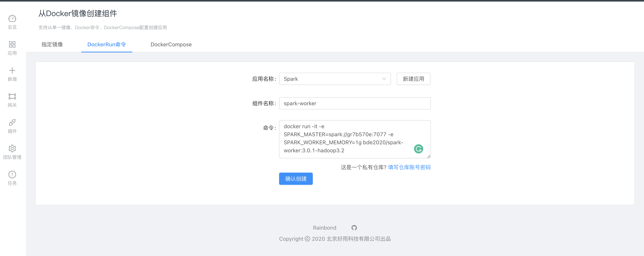Select the DockerRun命令 tab
Image resolution: width=644 pixels, height=256 pixels.
(x=107, y=44)
